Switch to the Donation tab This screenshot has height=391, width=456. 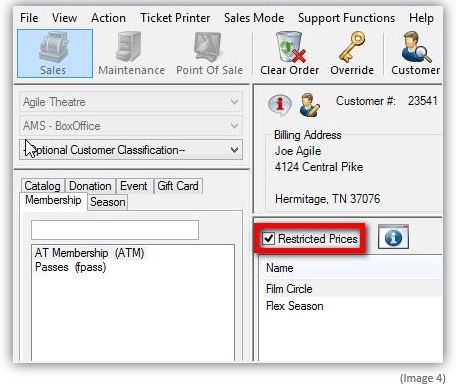pyautogui.click(x=90, y=186)
